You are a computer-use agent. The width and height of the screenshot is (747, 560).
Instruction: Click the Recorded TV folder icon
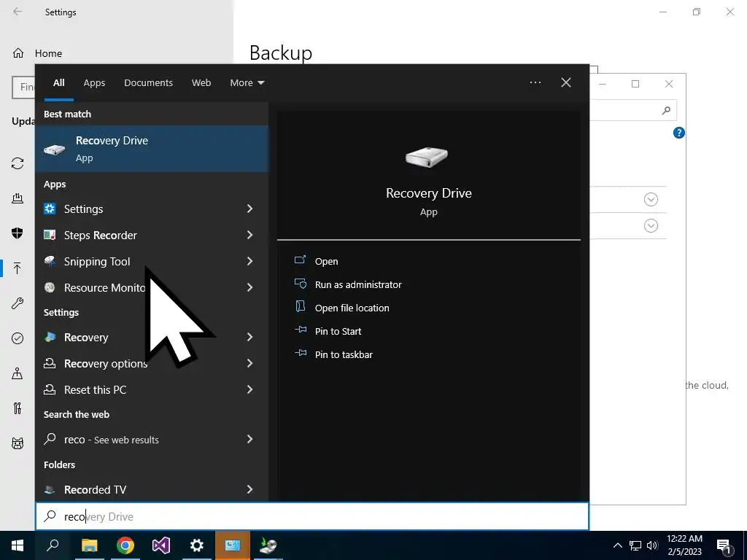(x=50, y=489)
